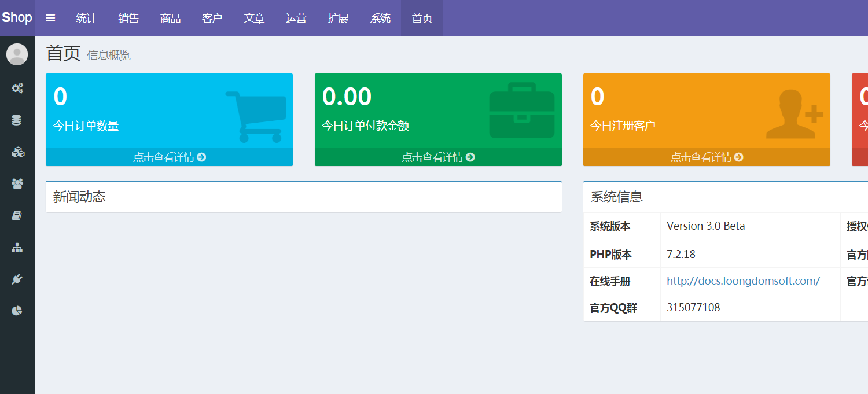Click the briefcase icon on payment card
The width and height of the screenshot is (868, 394).
[x=522, y=111]
